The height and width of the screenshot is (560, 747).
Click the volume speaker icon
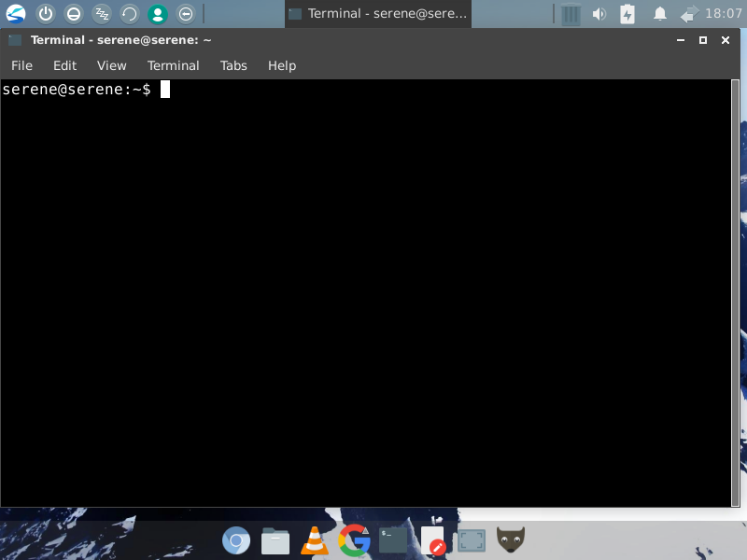pyautogui.click(x=599, y=14)
